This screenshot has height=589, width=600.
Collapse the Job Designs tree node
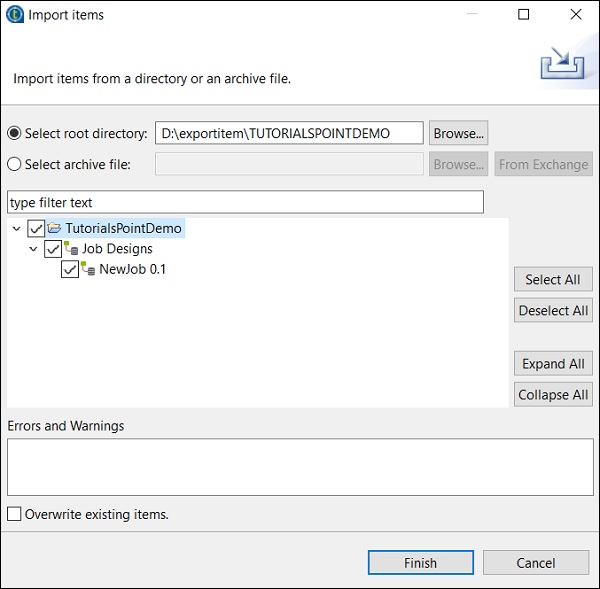(34, 249)
